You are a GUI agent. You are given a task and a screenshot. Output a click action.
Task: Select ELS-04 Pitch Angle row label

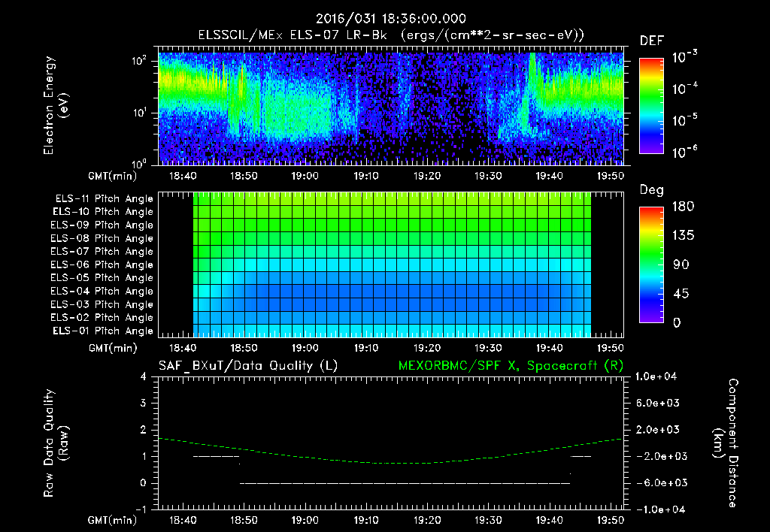[x=102, y=291]
